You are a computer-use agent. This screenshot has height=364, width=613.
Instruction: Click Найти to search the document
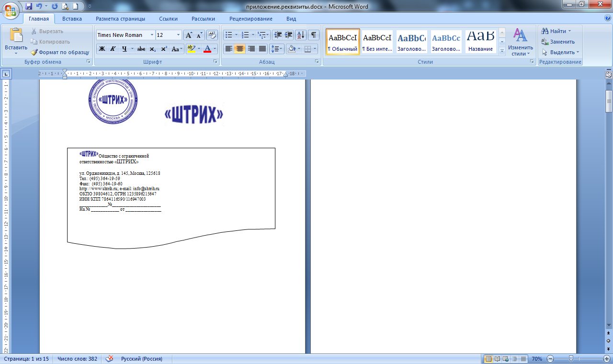pyautogui.click(x=556, y=31)
